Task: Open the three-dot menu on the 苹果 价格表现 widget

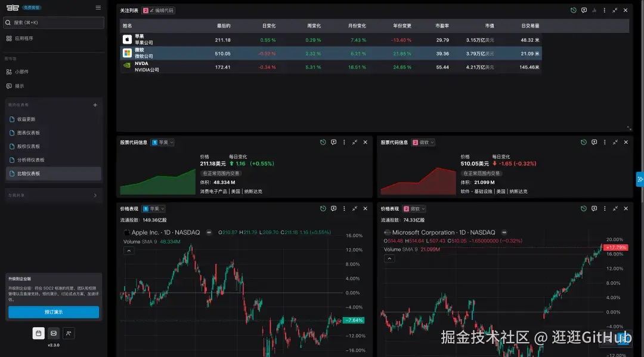Action: click(344, 208)
